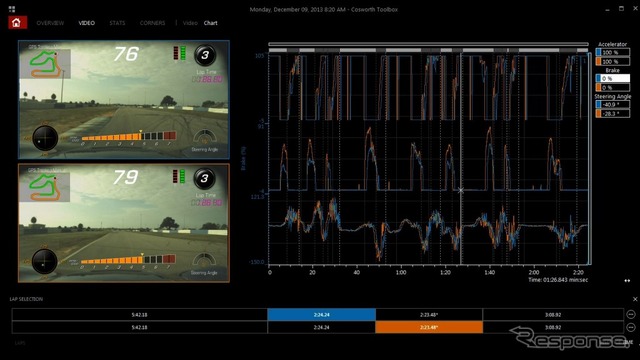Select the top onboard video thumbnail
The image size is (640, 360).
pos(124,100)
